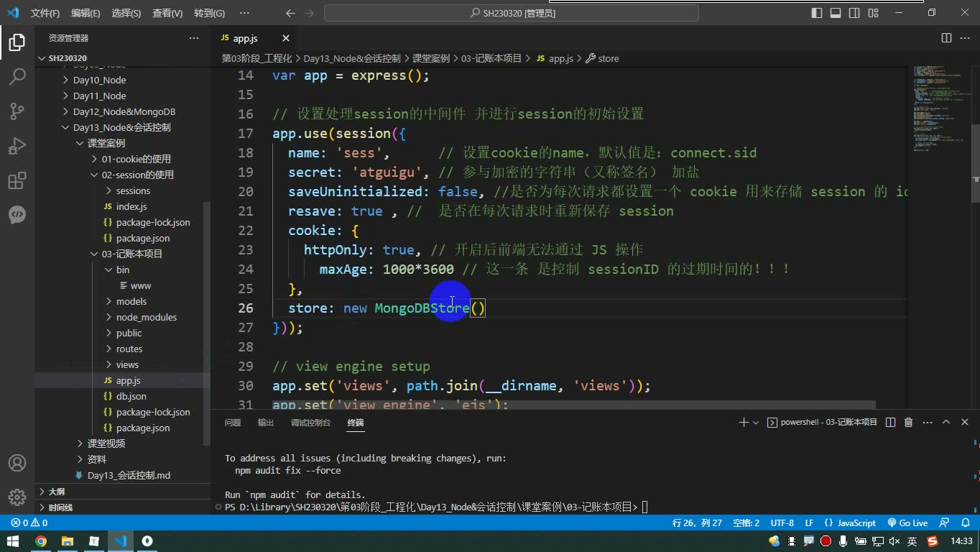The width and height of the screenshot is (980, 552).
Task: Open the Extensions view
Action: [x=17, y=180]
